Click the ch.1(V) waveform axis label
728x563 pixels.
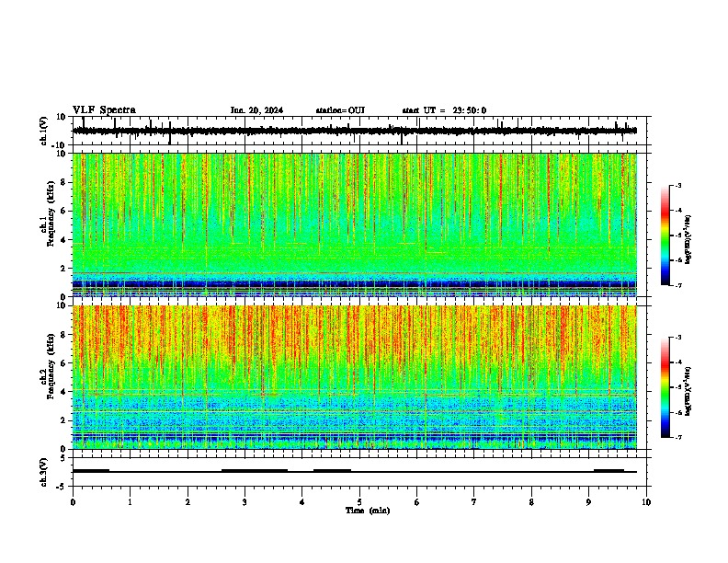coord(44,131)
